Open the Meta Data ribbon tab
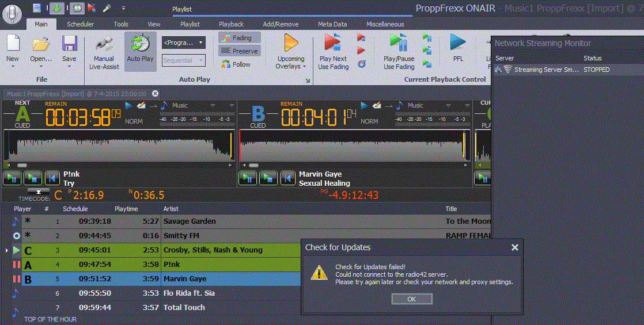The image size is (644, 325). click(x=332, y=24)
